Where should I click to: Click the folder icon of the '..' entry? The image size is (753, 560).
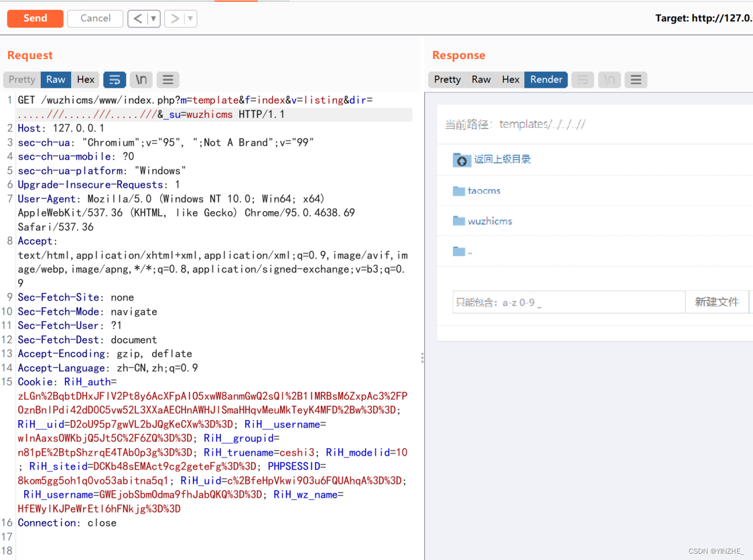459,251
